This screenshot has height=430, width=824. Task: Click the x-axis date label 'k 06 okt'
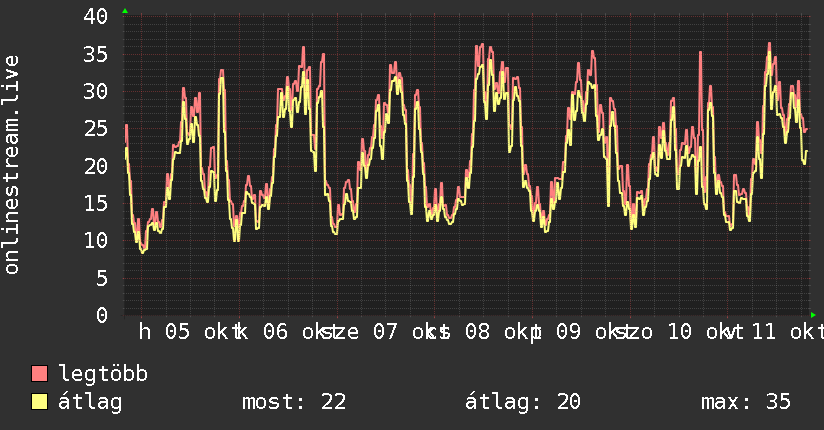pyautogui.click(x=287, y=332)
